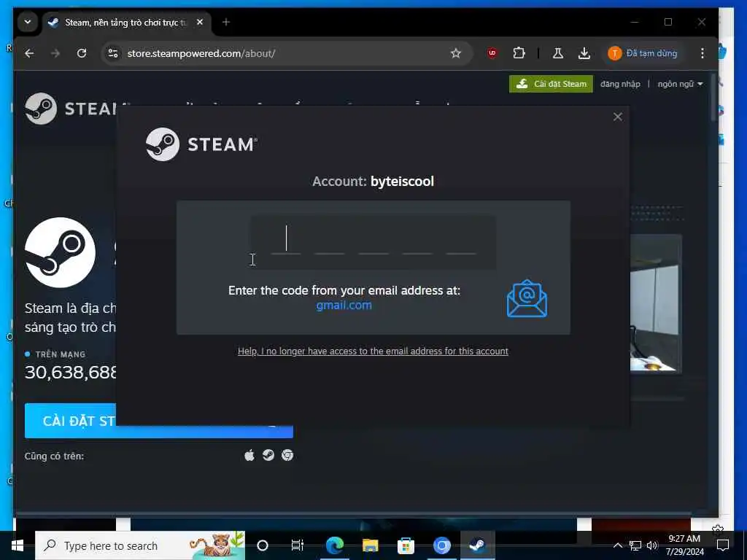Click the blue email envelope icon
This screenshot has width=747, height=560.
(527, 298)
